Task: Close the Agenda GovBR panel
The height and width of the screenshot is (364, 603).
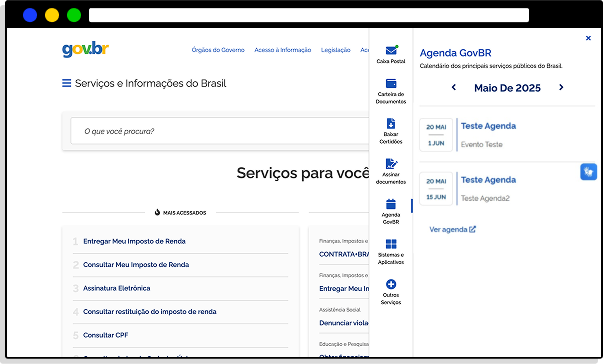Action: pyautogui.click(x=588, y=38)
